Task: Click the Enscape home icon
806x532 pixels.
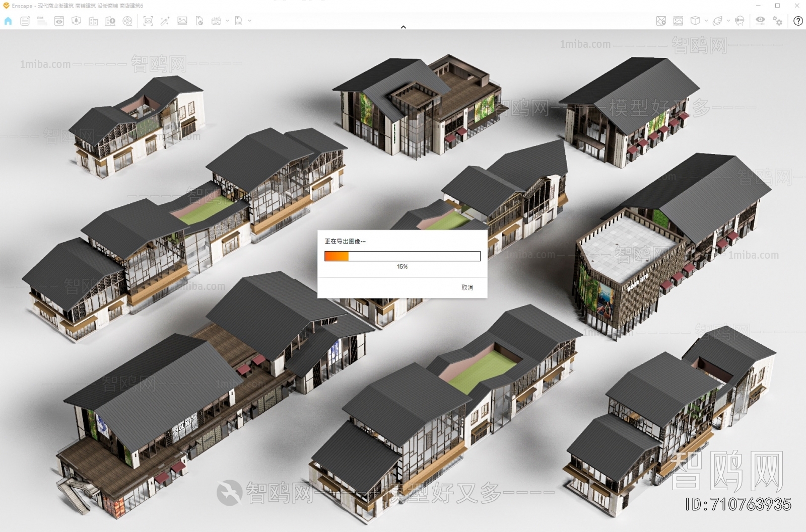Action: pyautogui.click(x=8, y=21)
